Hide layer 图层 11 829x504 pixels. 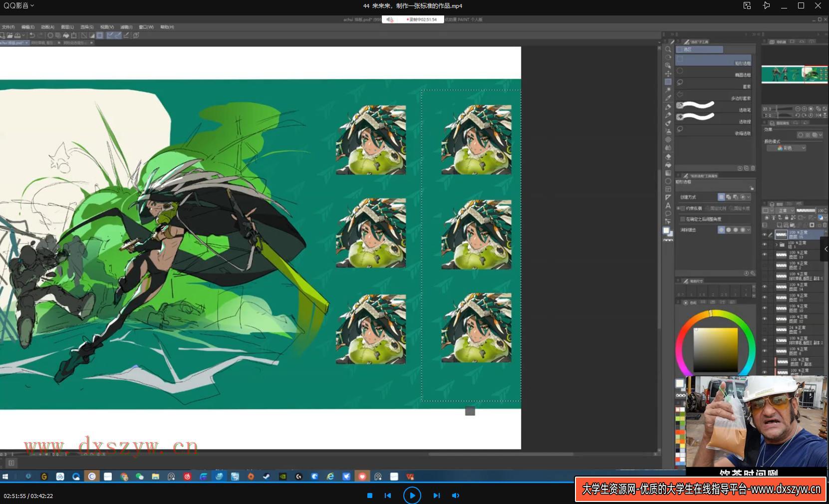click(x=765, y=297)
